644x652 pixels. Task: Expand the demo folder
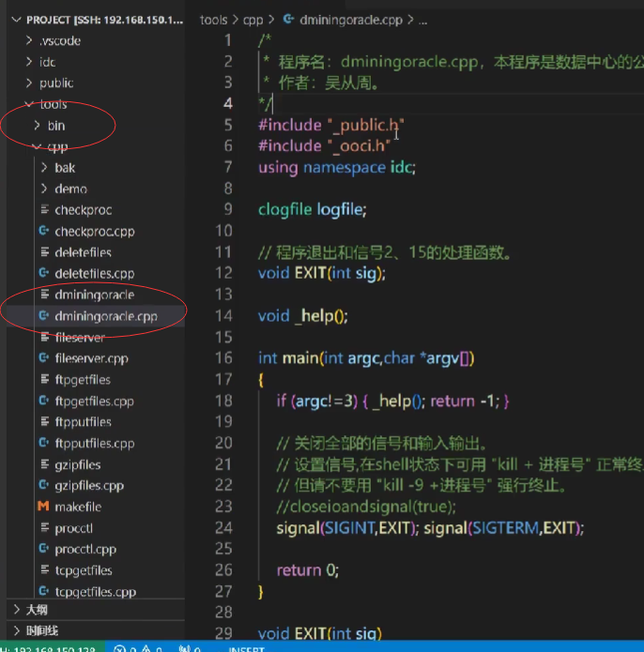pyautogui.click(x=44, y=189)
